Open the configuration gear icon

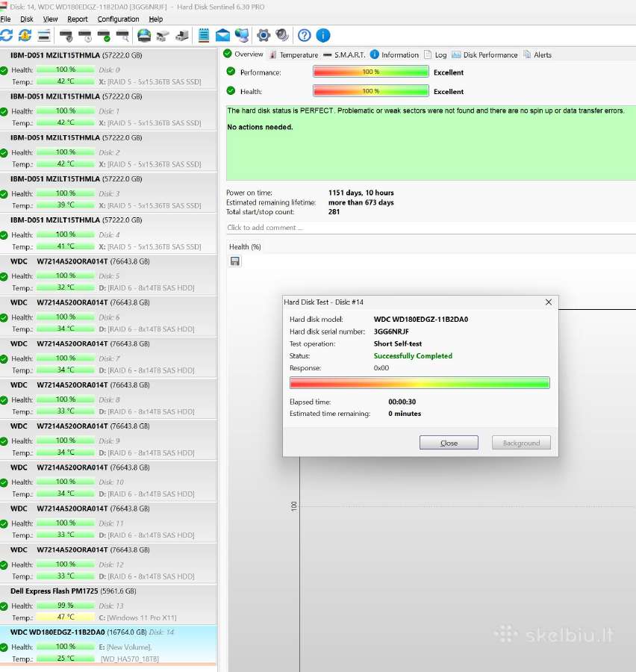[x=264, y=35]
